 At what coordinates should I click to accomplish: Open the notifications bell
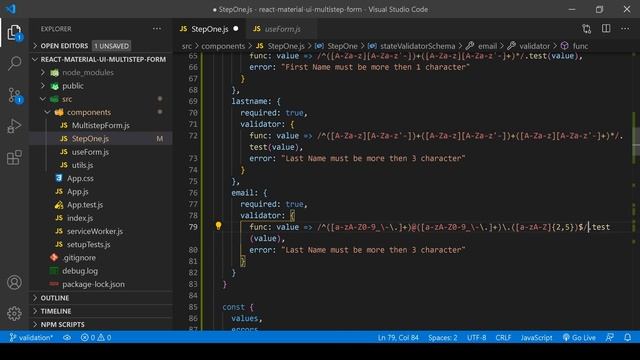pos(627,338)
